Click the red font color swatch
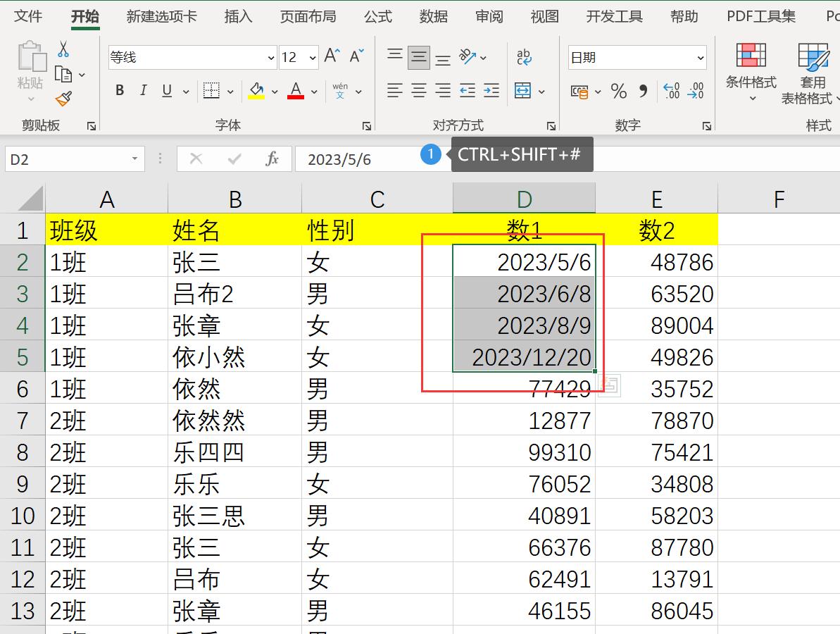This screenshot has width=840, height=634. click(295, 97)
